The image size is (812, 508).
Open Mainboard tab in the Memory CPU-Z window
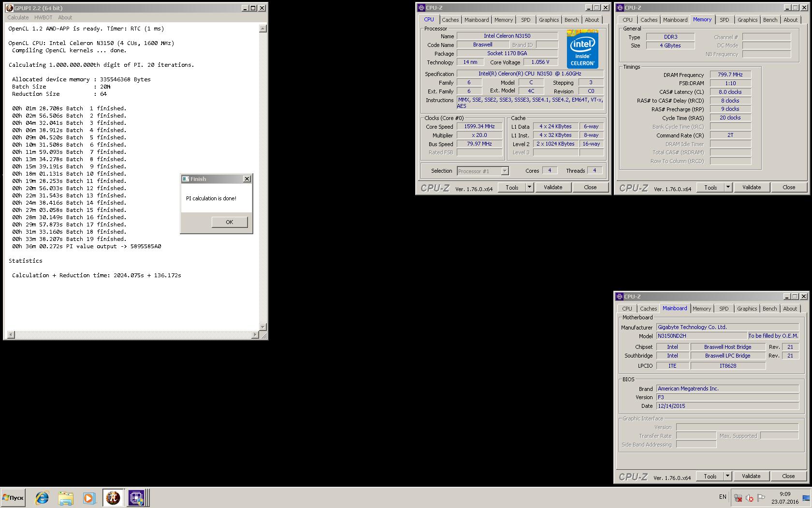[675, 20]
